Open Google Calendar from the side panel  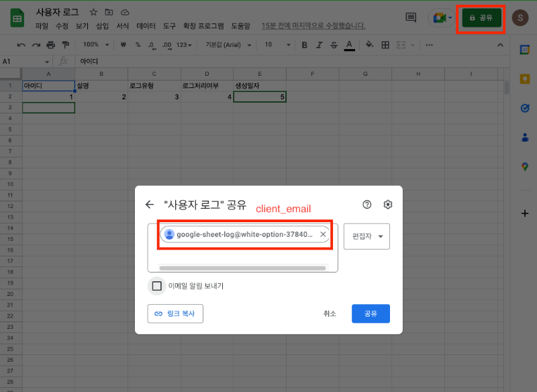click(x=524, y=49)
